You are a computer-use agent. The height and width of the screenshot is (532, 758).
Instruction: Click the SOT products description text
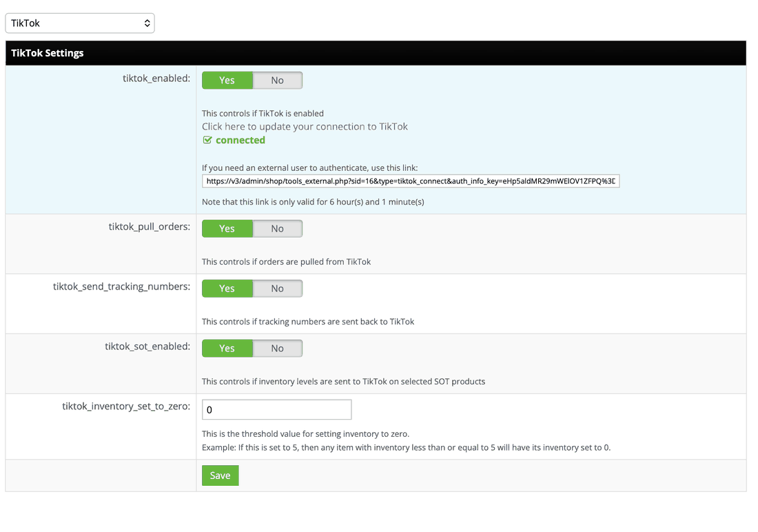tap(343, 382)
